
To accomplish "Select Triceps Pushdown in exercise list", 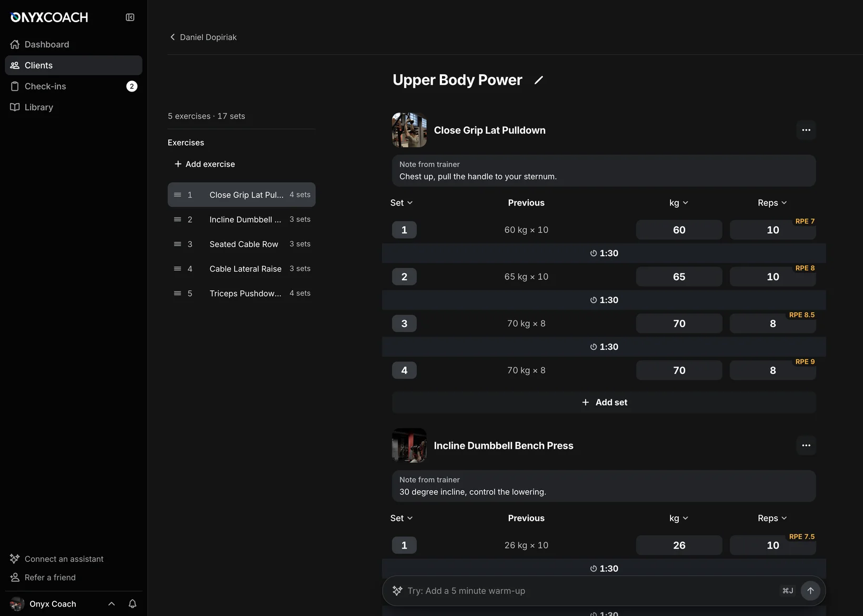I will (242, 294).
